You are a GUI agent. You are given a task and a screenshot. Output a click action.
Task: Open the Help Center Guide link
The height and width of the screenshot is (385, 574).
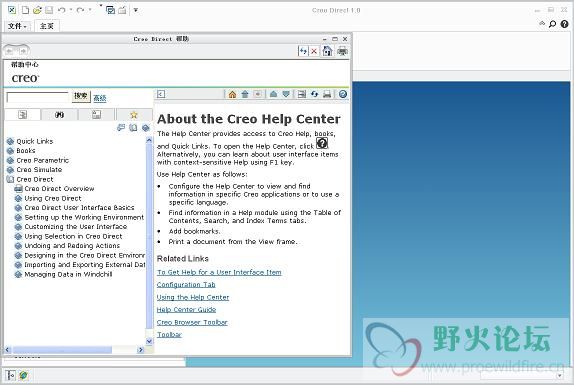[186, 310]
